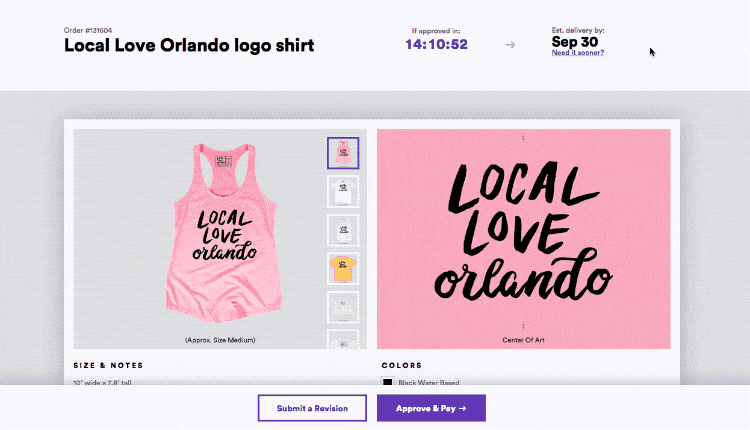Click the Size & Notes heading

point(109,365)
